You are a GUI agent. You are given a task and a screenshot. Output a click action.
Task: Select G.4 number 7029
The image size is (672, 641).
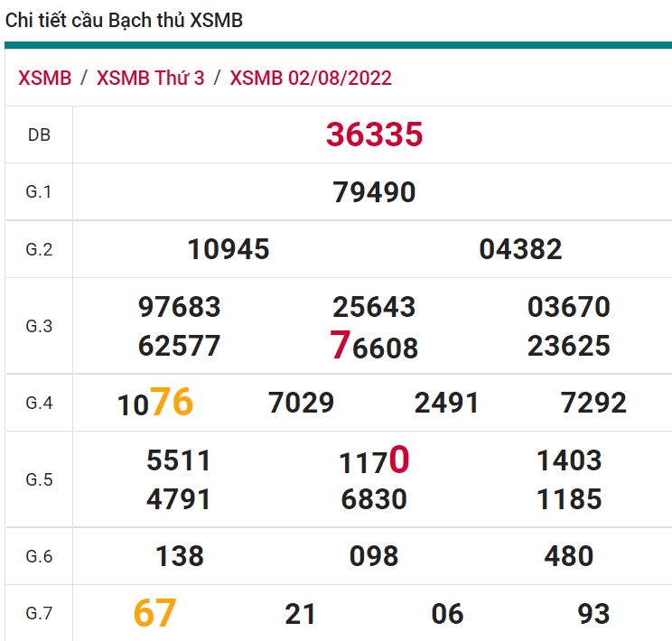pos(302,403)
